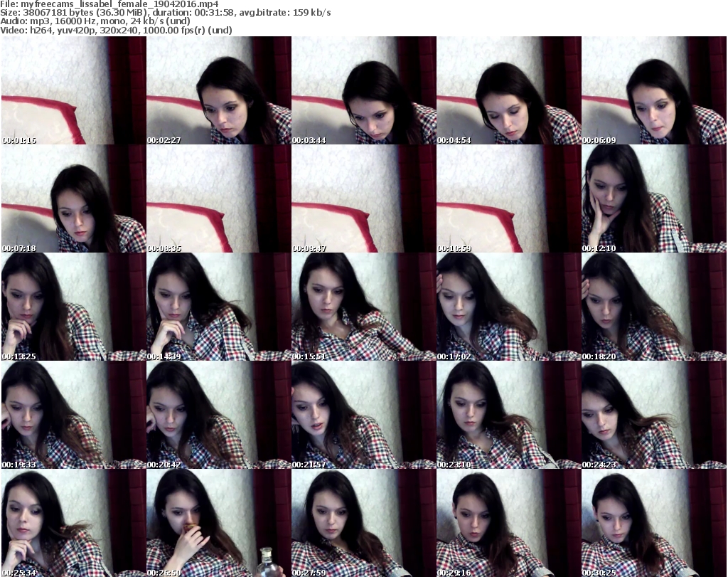The image size is (728, 577).
Task: Select the thumbnail at 00:02:27
Action: [x=219, y=90]
